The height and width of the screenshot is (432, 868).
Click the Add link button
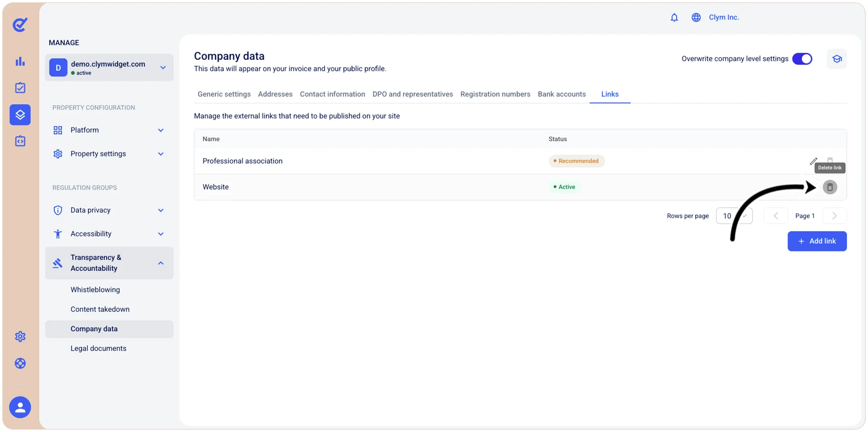[817, 241]
